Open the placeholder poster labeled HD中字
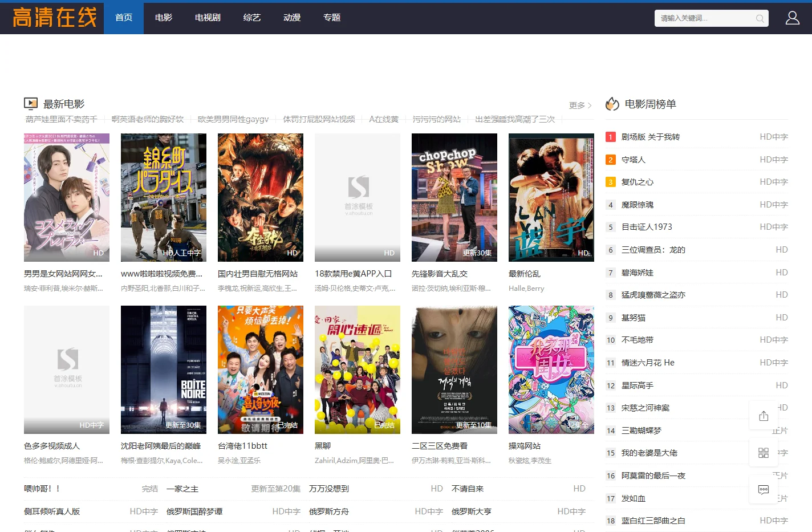This screenshot has height=532, width=812. (67, 369)
